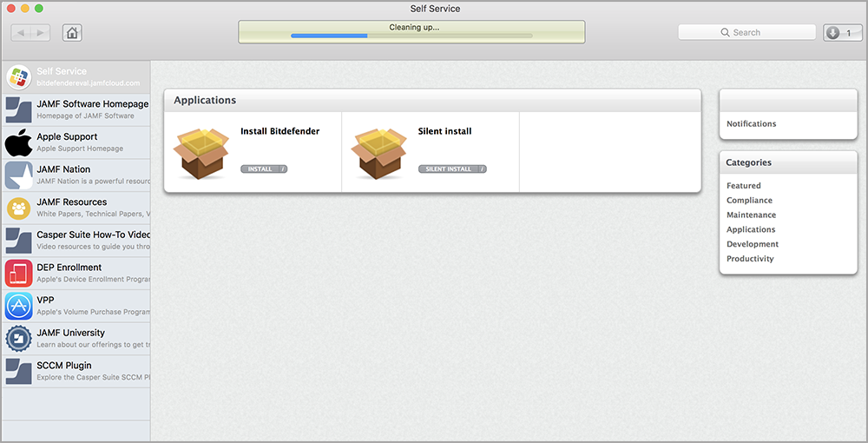The image size is (868, 443).
Task: Click the JAMF Nation star icon
Action: 19,175
